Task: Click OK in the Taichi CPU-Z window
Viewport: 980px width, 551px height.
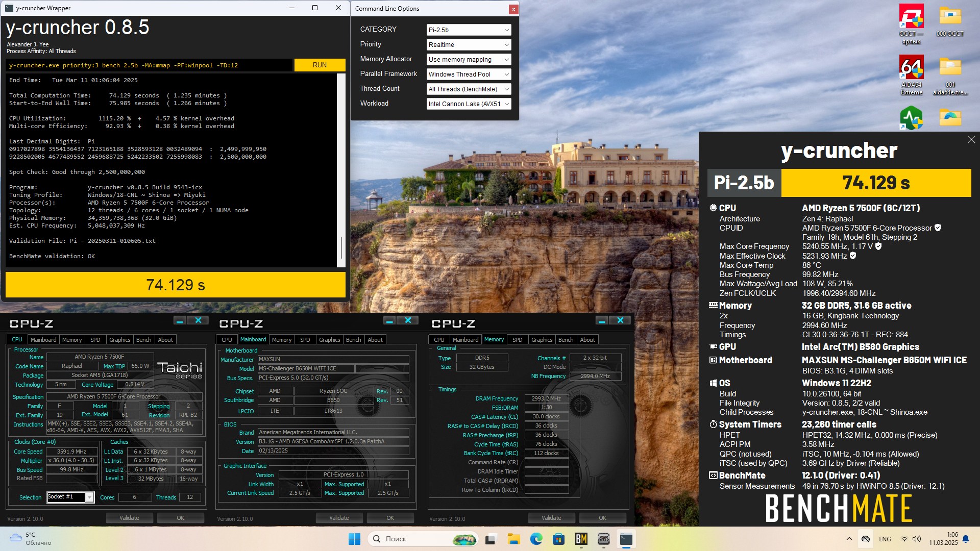Action: [180, 518]
